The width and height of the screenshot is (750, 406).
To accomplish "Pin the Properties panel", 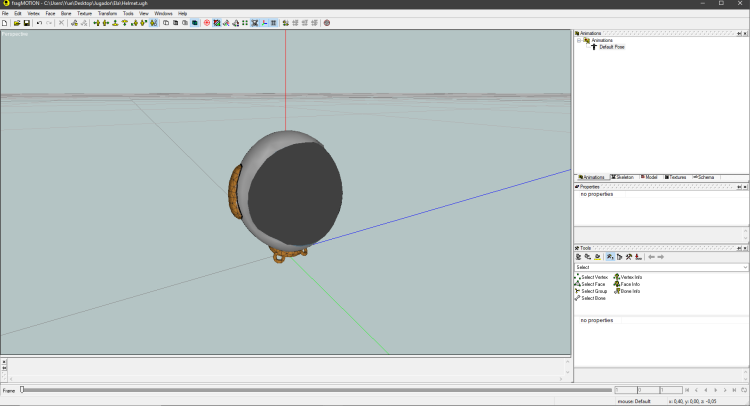I will coord(738,186).
